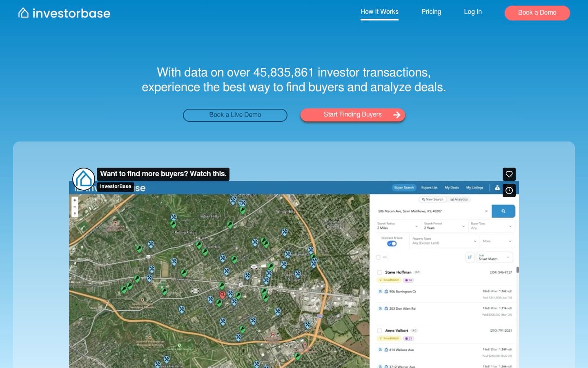Select the New Search tab

tap(432, 200)
